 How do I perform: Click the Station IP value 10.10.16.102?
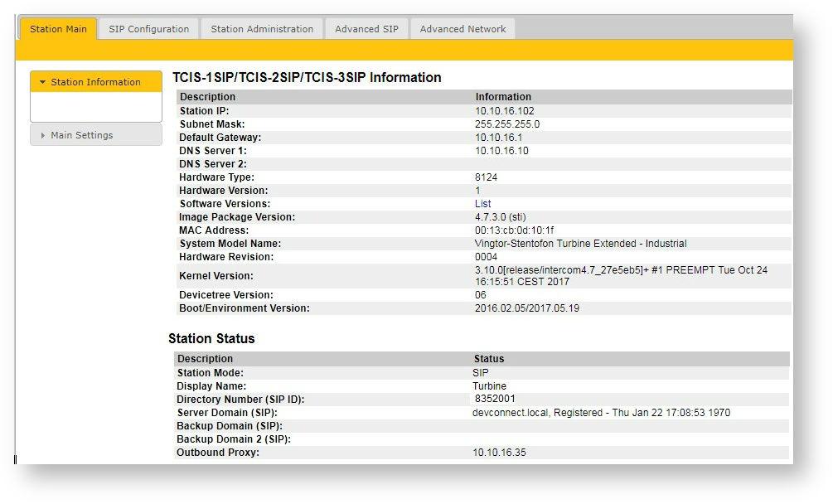[x=505, y=111]
